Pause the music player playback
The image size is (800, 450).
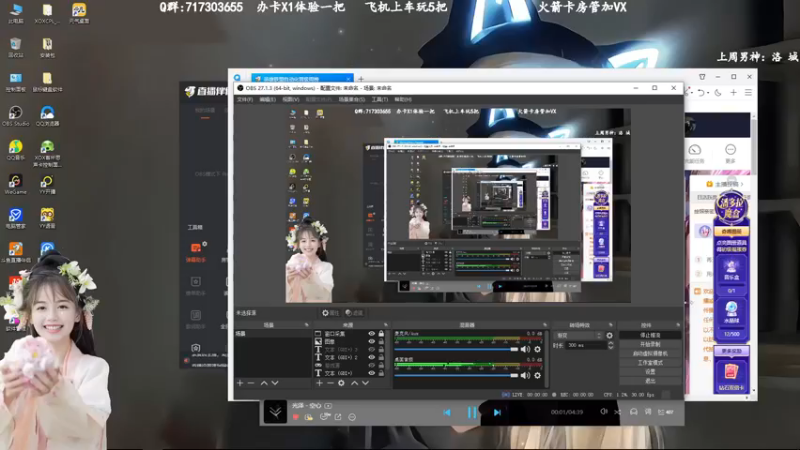point(472,412)
